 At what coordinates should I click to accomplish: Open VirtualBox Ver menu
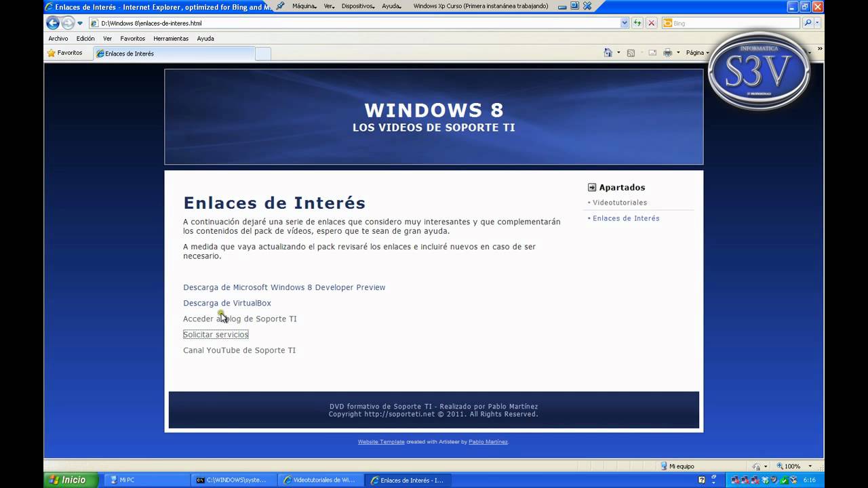[330, 6]
